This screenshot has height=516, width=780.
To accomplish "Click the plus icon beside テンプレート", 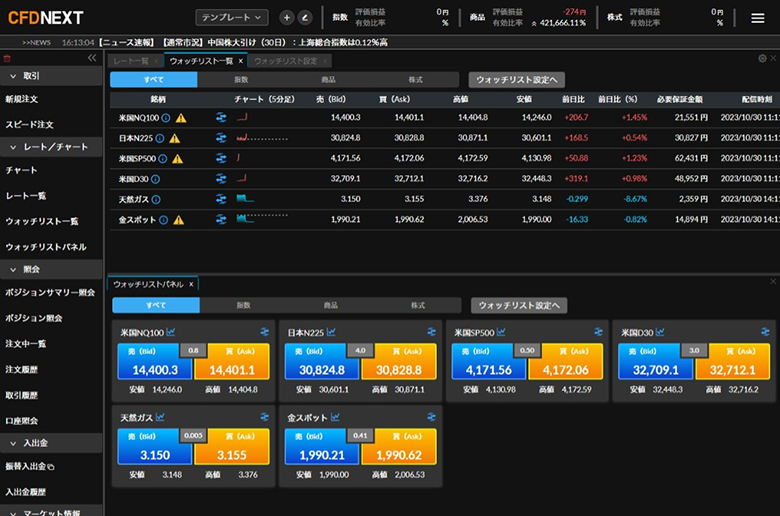I will click(287, 17).
